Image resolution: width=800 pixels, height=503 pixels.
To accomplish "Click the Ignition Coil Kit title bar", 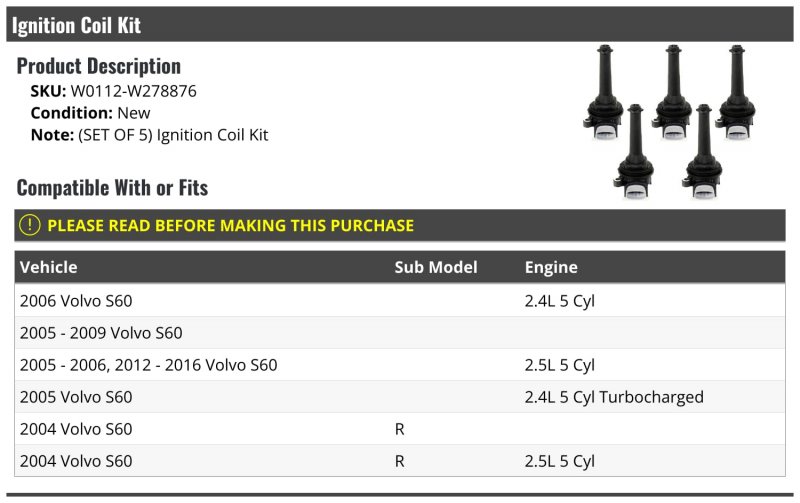I will (400, 24).
